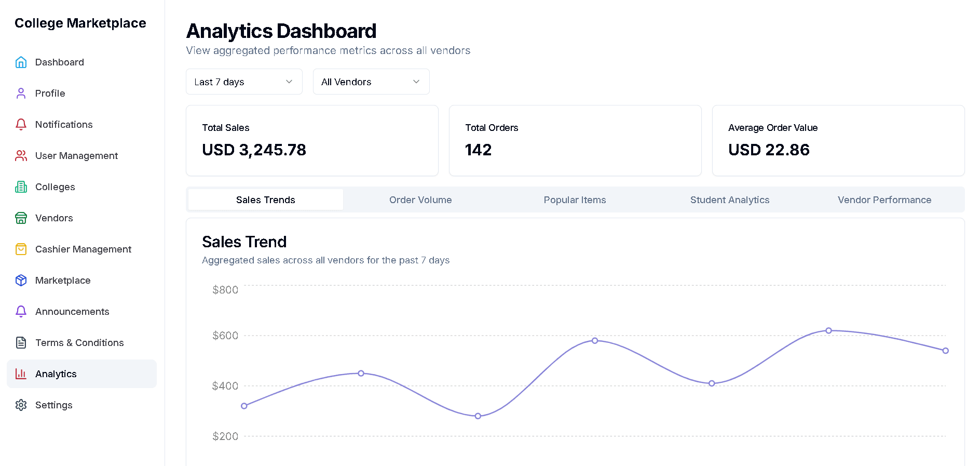Image resolution: width=980 pixels, height=466 pixels.
Task: Click the Dashboard home icon
Action: pos(21,62)
